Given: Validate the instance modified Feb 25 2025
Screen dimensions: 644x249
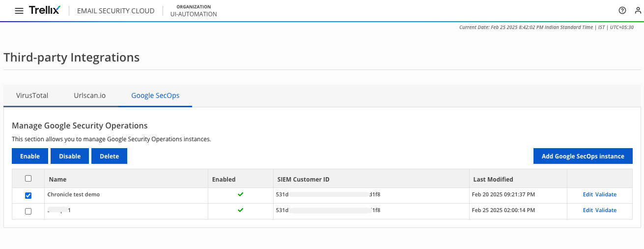Looking at the screenshot, I should 606,210.
